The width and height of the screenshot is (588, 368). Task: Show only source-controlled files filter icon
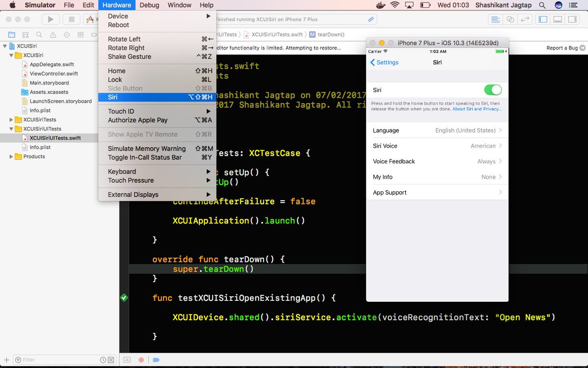click(x=111, y=360)
